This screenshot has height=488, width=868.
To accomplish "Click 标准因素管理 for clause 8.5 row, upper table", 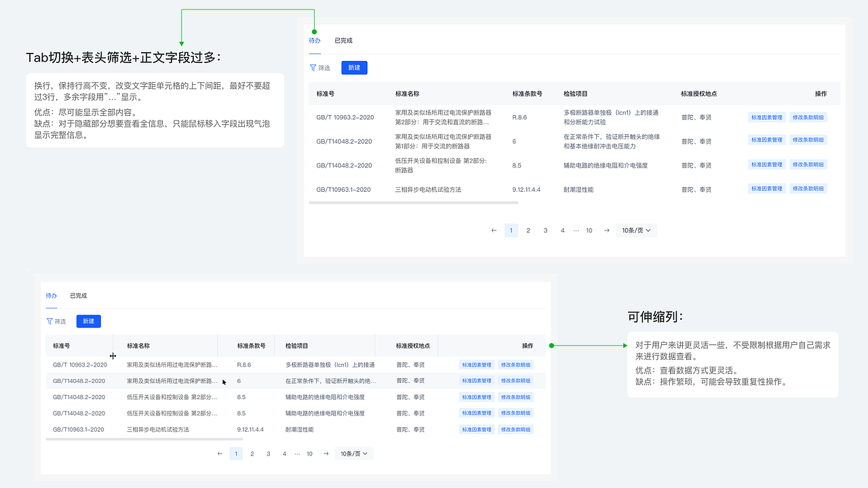I will pos(767,165).
